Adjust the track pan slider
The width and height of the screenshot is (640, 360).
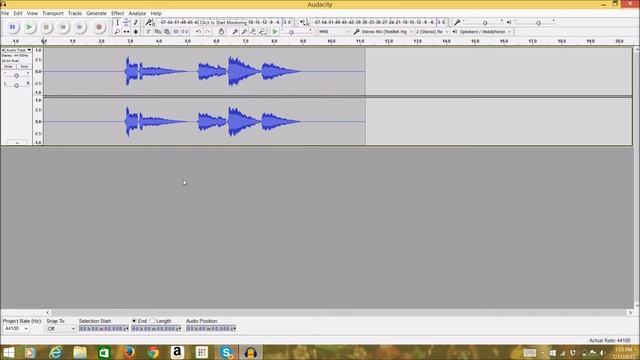(16, 85)
